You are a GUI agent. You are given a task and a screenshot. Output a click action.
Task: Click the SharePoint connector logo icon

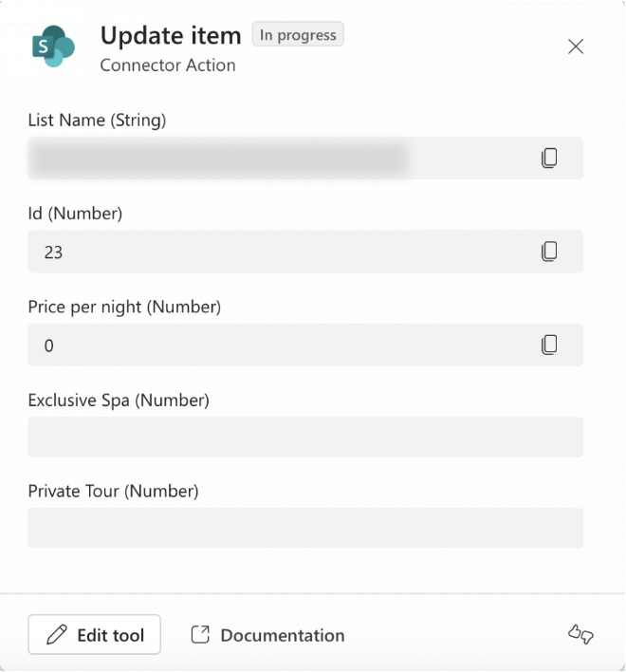click(x=53, y=47)
